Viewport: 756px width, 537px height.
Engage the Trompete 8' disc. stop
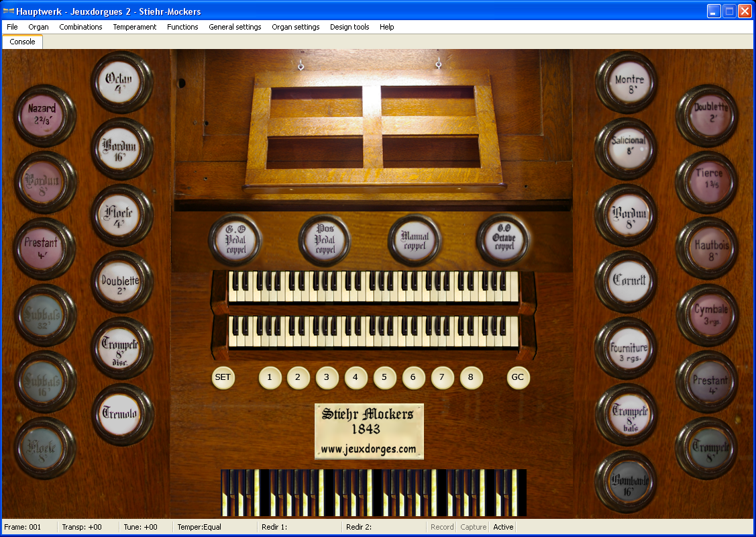click(x=122, y=348)
